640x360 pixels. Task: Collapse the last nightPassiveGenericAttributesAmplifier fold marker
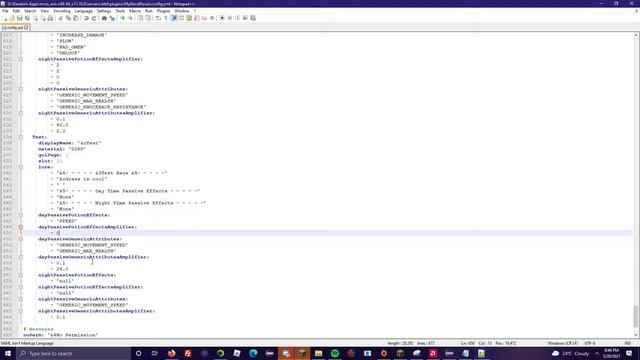(21, 311)
